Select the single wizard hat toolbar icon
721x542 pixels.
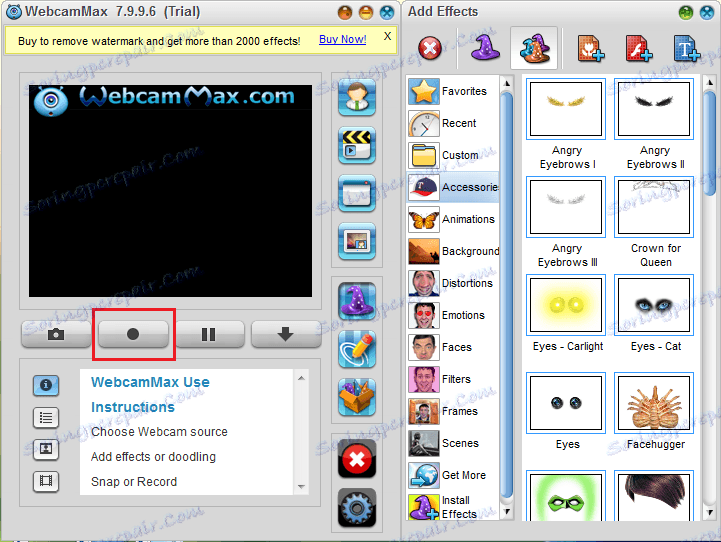click(485, 48)
